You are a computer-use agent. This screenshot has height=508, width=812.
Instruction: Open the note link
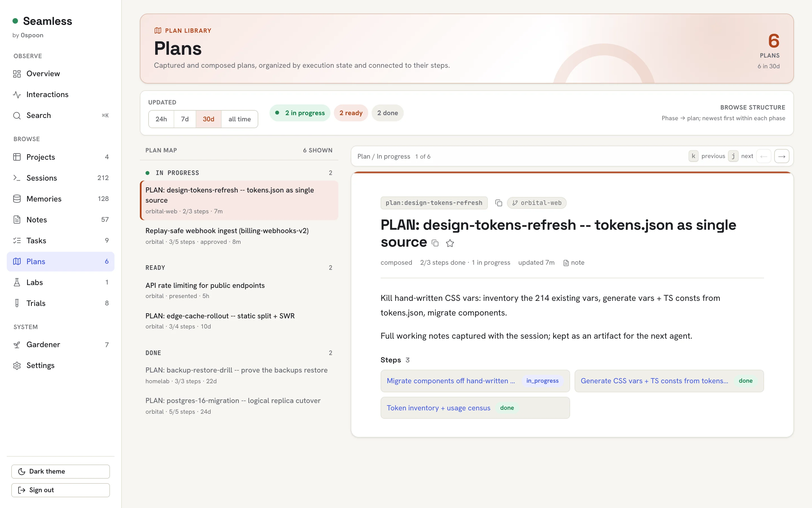(x=574, y=263)
